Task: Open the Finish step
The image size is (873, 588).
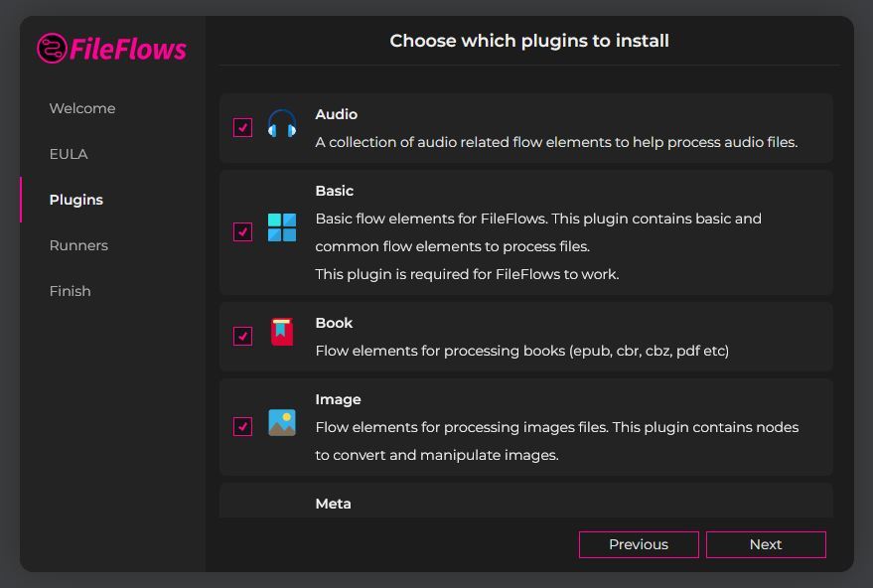Action: (x=71, y=291)
